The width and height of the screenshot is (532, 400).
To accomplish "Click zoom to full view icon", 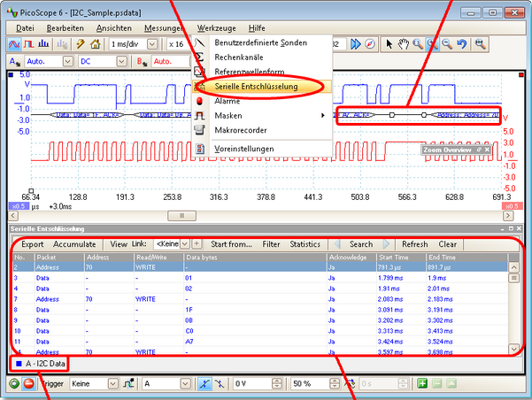I will tap(480, 44).
